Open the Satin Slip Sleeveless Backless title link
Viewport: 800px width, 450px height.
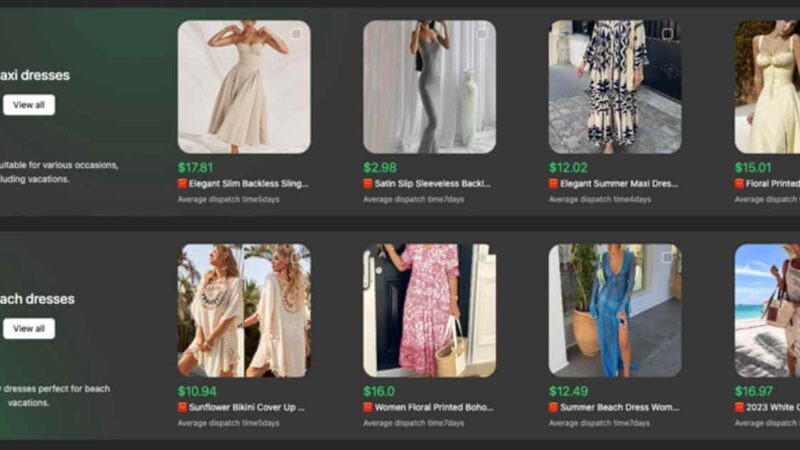tap(434, 184)
